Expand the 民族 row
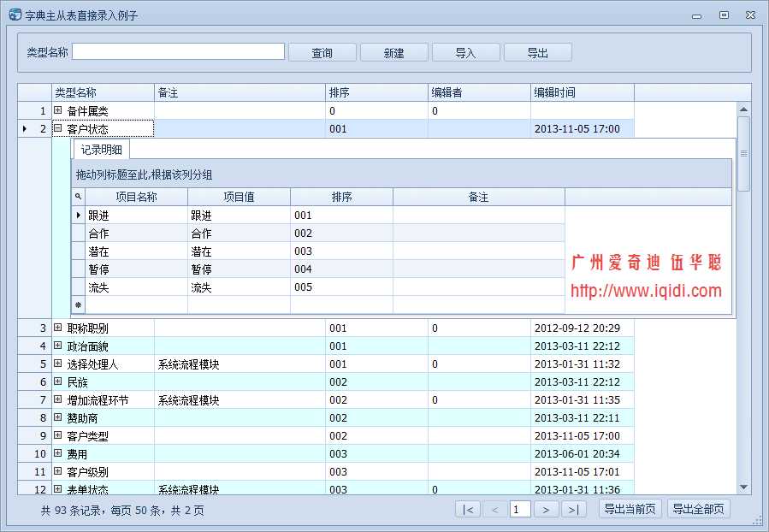This screenshot has width=769, height=532. click(58, 381)
